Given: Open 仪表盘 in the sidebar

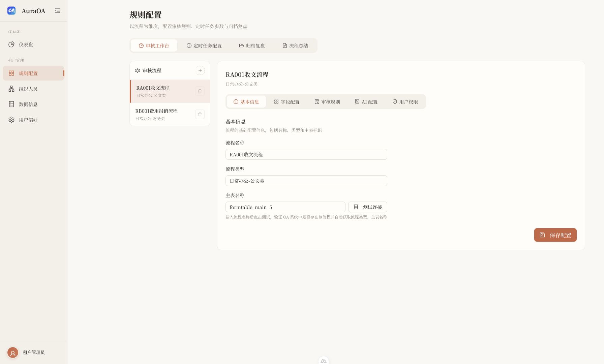Looking at the screenshot, I should pyautogui.click(x=33, y=44).
